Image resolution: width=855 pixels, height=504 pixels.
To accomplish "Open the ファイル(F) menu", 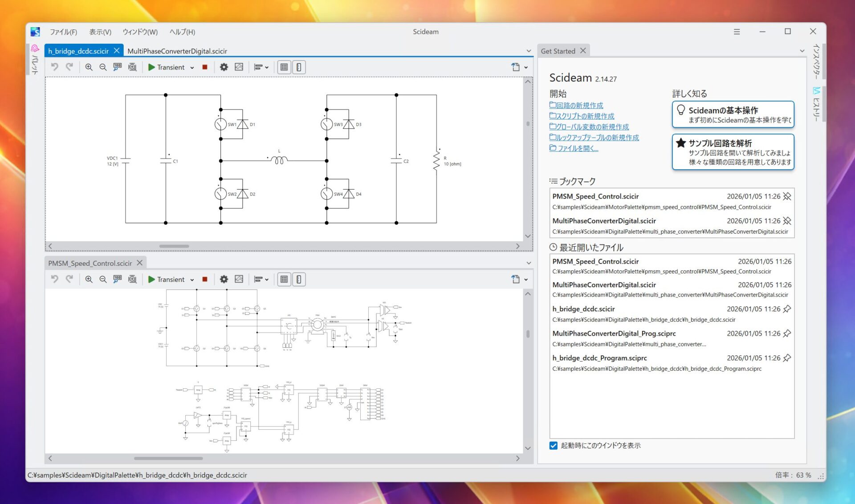I will [63, 32].
